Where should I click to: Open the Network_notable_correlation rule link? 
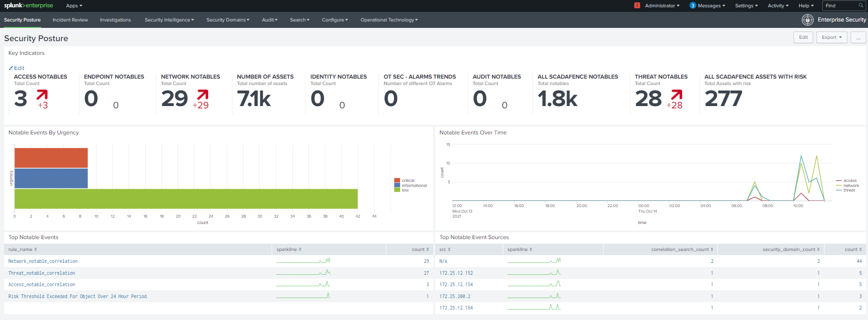[x=43, y=261]
